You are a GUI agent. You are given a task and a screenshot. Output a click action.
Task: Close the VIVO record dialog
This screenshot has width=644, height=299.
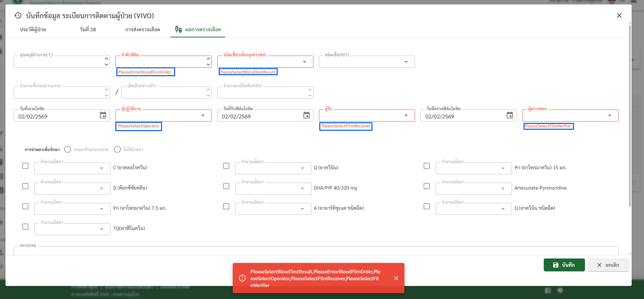tap(619, 15)
